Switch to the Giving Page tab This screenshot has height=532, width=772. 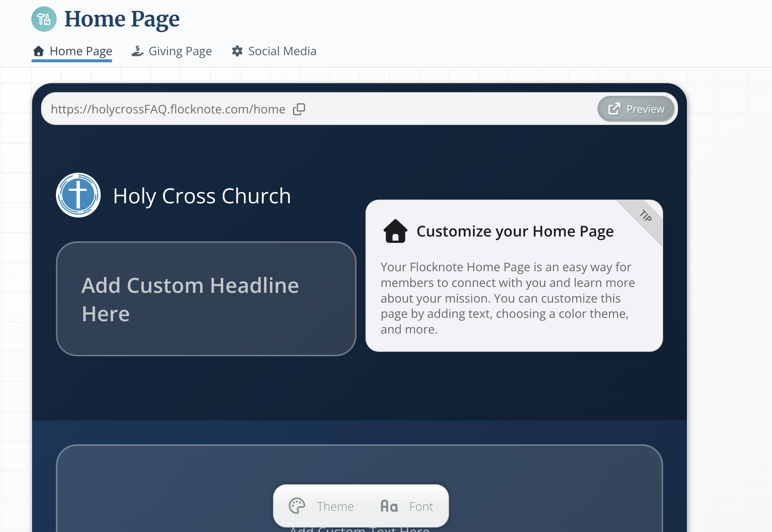click(x=180, y=51)
